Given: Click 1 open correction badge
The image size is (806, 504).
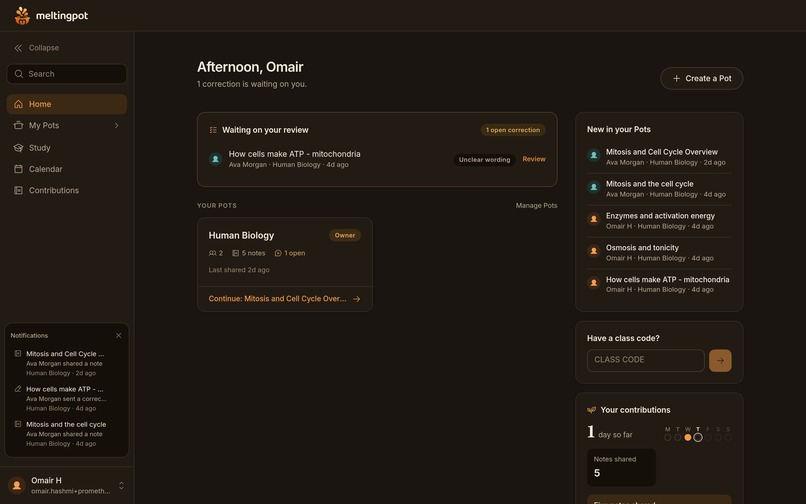Looking at the screenshot, I should point(513,130).
